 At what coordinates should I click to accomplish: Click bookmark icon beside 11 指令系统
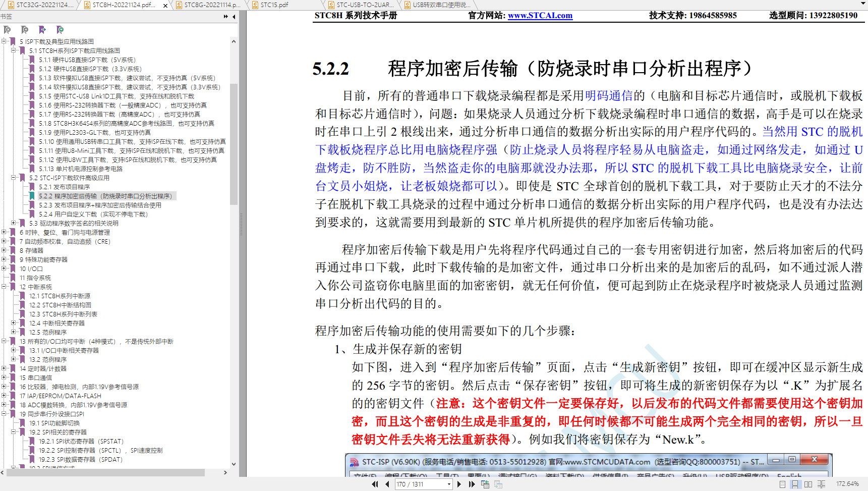(13, 278)
